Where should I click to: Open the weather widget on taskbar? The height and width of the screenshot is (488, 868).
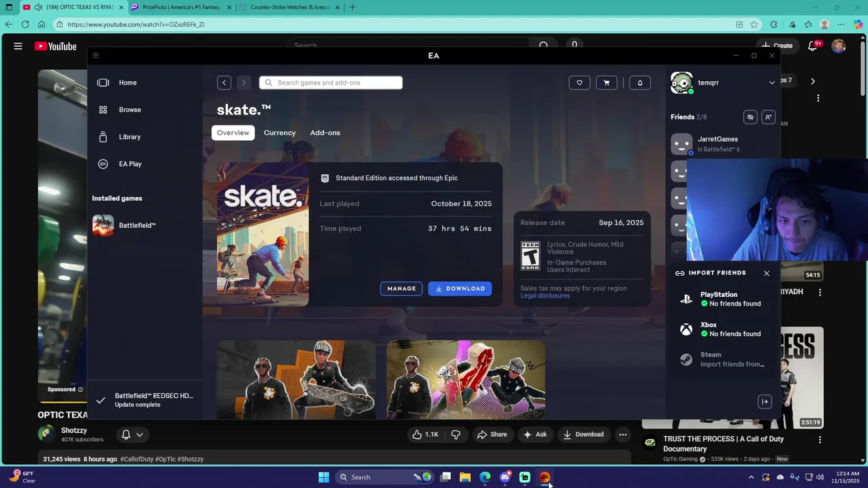click(22, 477)
